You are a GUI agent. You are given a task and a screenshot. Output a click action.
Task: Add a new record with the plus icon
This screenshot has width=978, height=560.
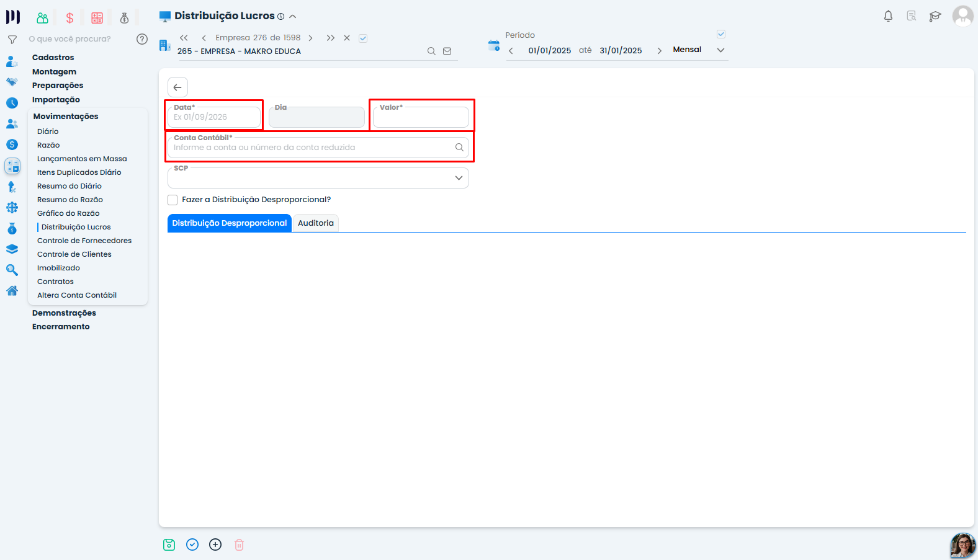[x=215, y=544]
